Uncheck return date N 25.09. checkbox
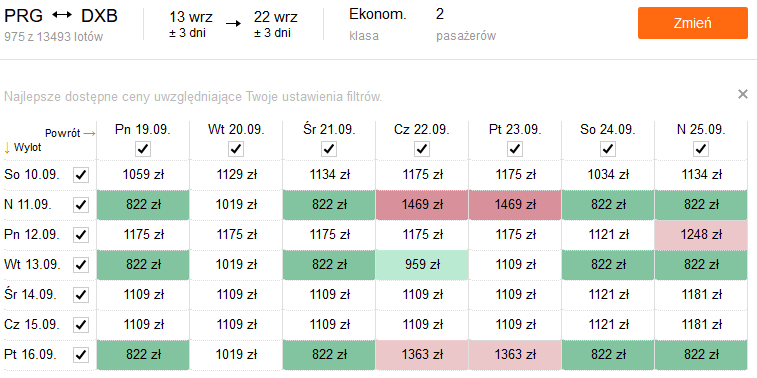This screenshot has height=378, width=757. click(701, 149)
